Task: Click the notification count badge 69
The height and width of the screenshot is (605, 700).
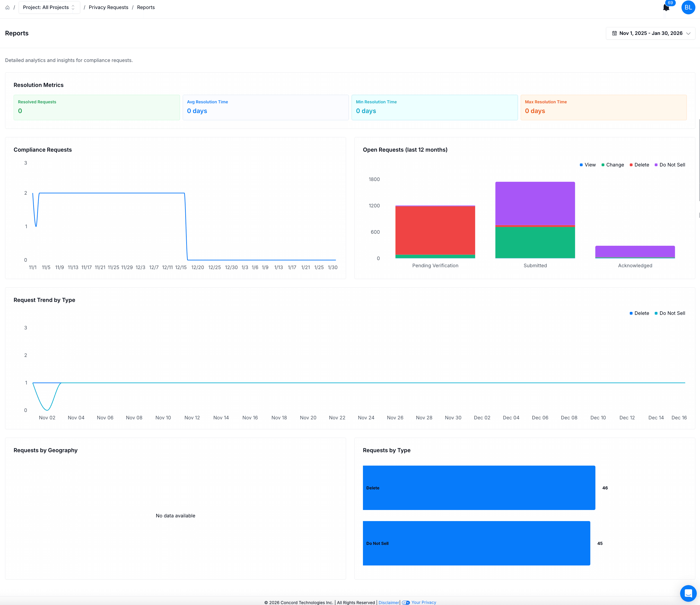Action: [670, 3]
